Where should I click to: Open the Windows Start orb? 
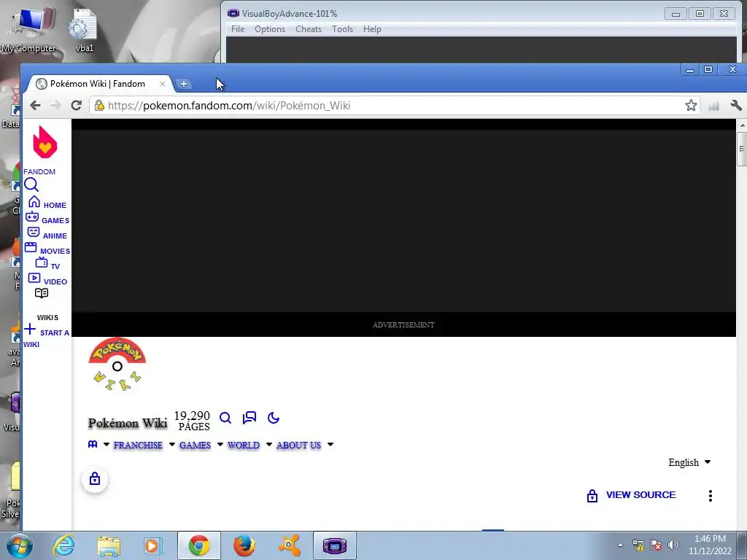(20, 545)
